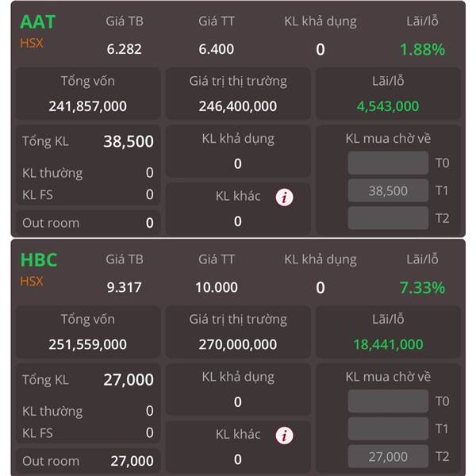Select AAT T1 pending volume 38,500 box
This screenshot has height=476, width=476.
pos(388,190)
